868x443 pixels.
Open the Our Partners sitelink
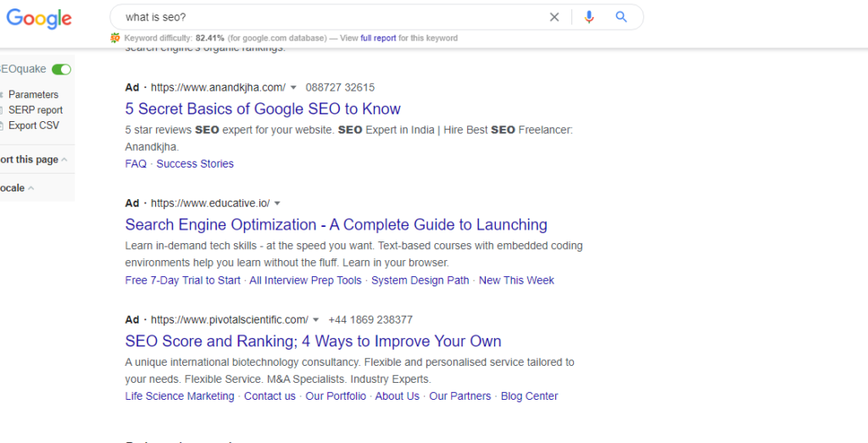460,396
